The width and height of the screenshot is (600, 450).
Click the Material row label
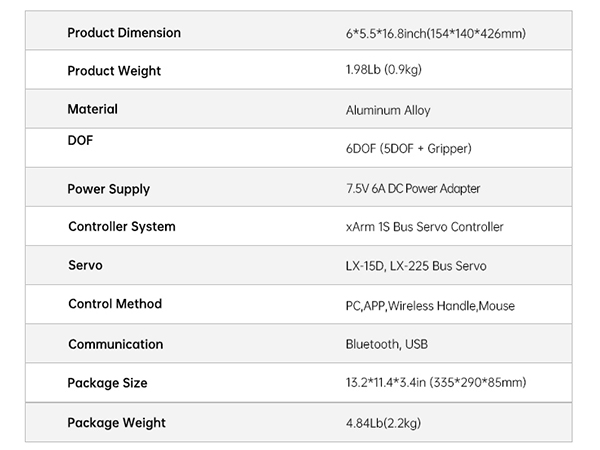click(x=92, y=109)
